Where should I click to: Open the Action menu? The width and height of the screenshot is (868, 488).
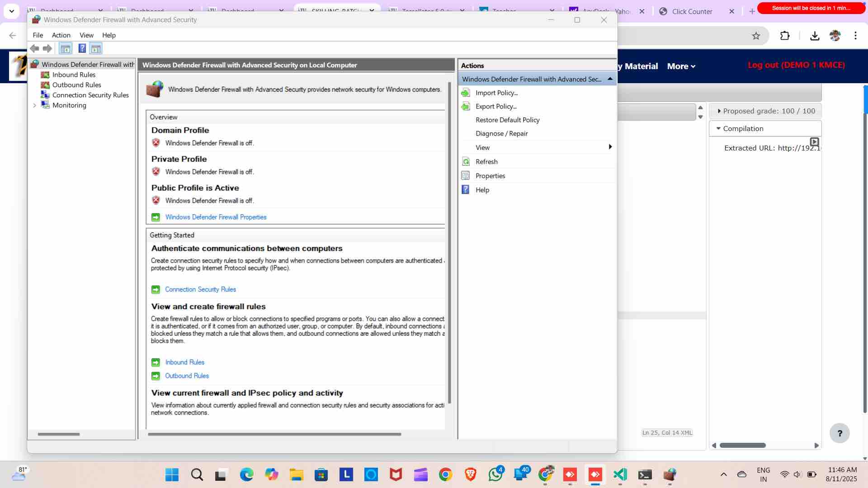click(61, 35)
